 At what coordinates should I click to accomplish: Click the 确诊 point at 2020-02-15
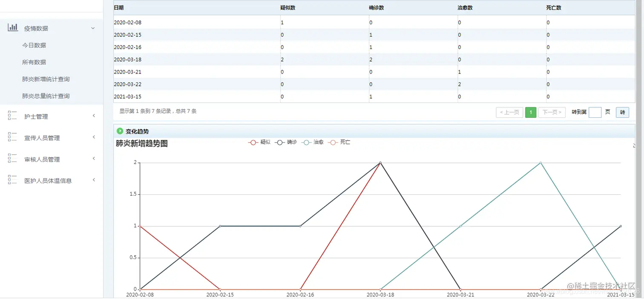[x=220, y=226]
